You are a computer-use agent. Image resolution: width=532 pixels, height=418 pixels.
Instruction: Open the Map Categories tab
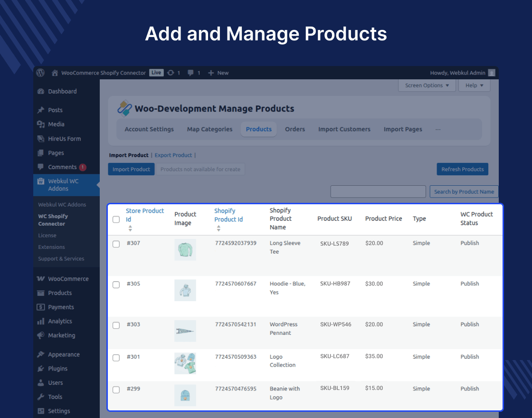pos(209,129)
